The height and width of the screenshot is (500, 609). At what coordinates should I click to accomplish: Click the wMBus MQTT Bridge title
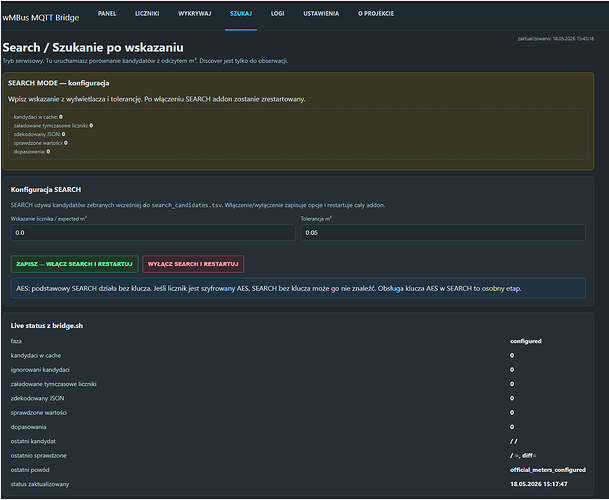click(x=41, y=17)
